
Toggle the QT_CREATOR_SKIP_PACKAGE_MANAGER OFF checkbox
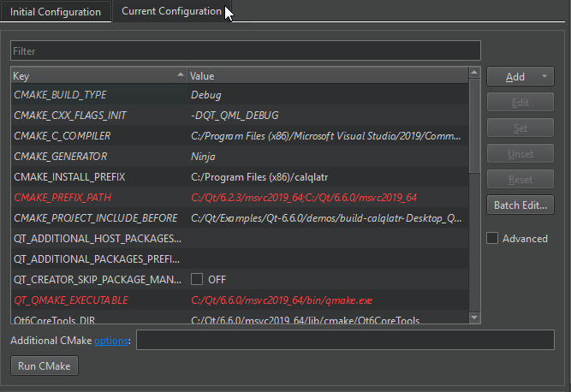(197, 280)
